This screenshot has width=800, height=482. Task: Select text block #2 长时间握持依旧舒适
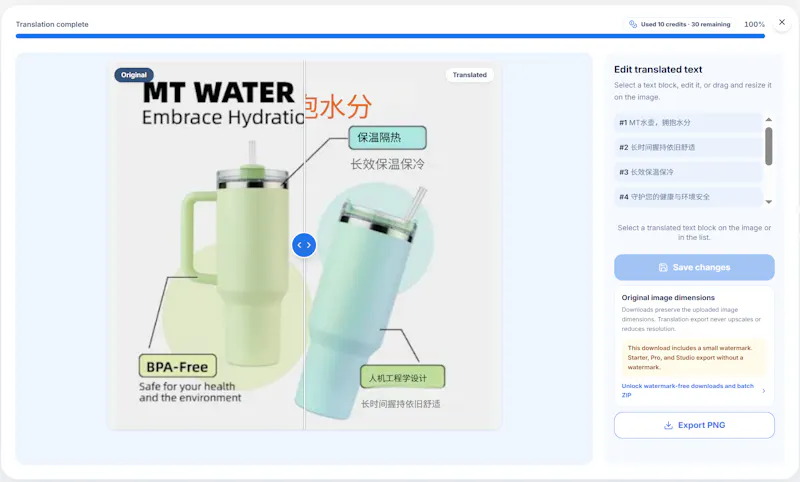click(688, 147)
